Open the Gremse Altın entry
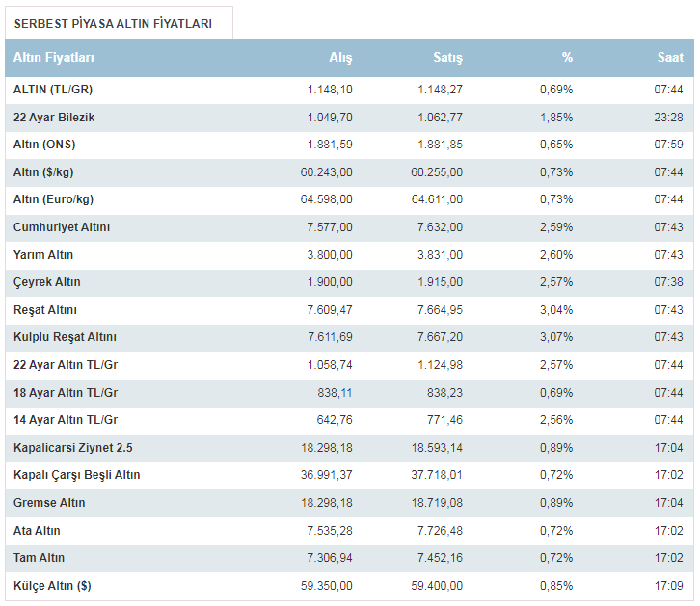The image size is (700, 606). pos(49,503)
